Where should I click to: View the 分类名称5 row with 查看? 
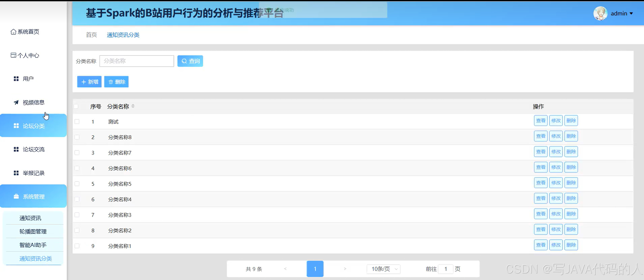541,183
